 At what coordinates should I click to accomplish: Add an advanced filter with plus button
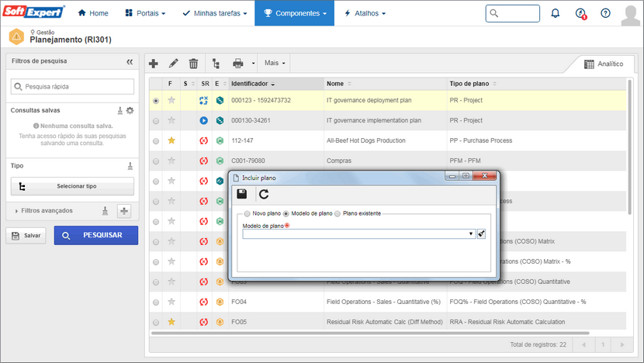tap(124, 211)
